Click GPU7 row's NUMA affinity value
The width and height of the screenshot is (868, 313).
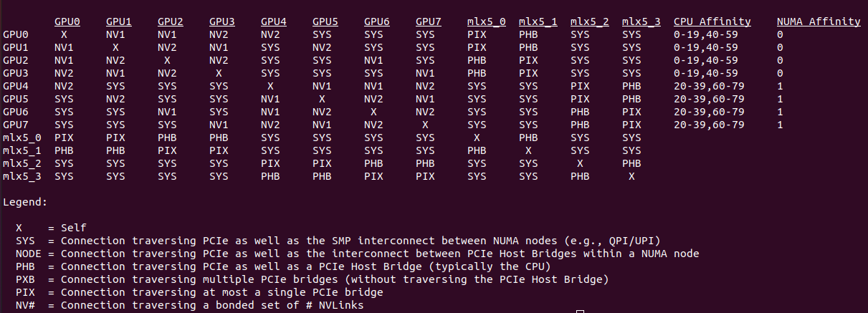click(780, 125)
